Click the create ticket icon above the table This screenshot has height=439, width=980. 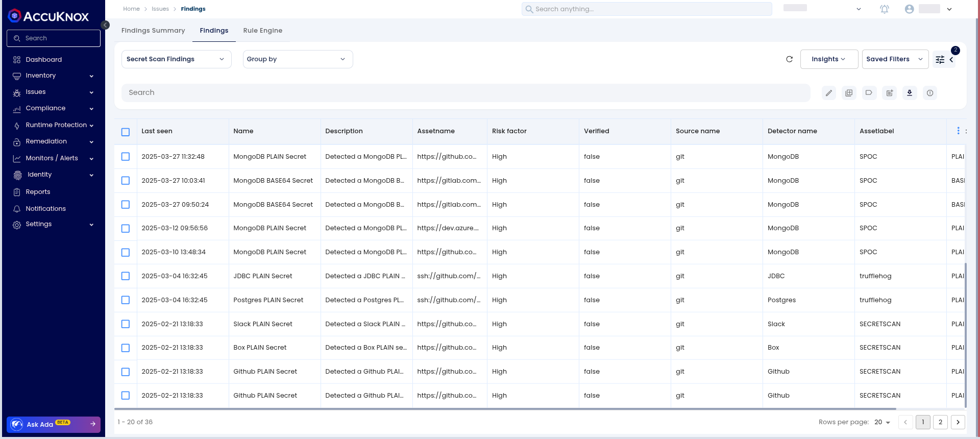pos(890,93)
